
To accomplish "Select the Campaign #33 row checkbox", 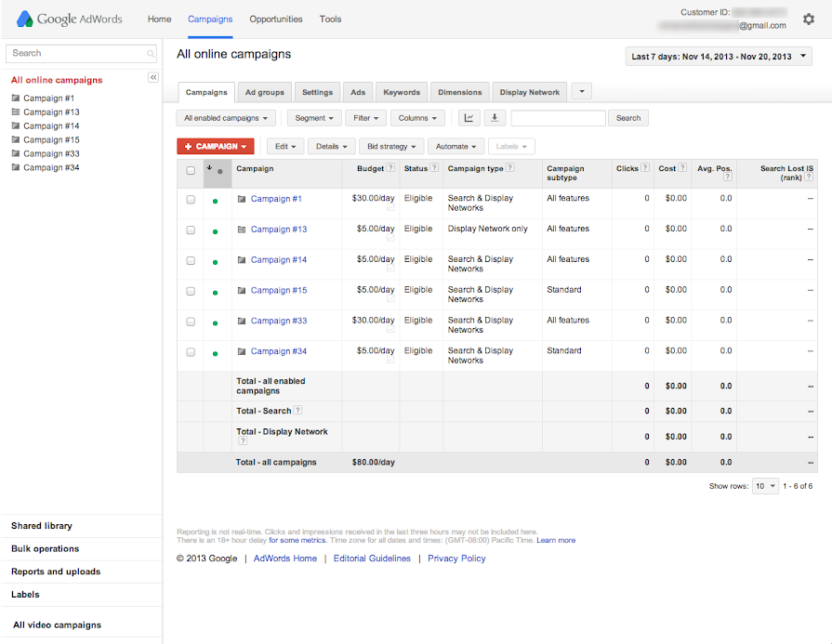I will [x=191, y=322].
